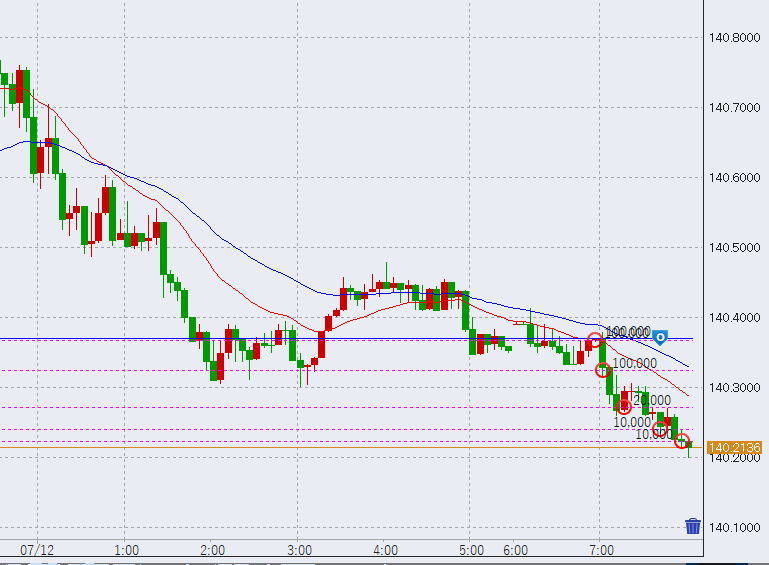The image size is (769, 565).
Task: Select the 20,000 order quantity label
Action: (652, 399)
